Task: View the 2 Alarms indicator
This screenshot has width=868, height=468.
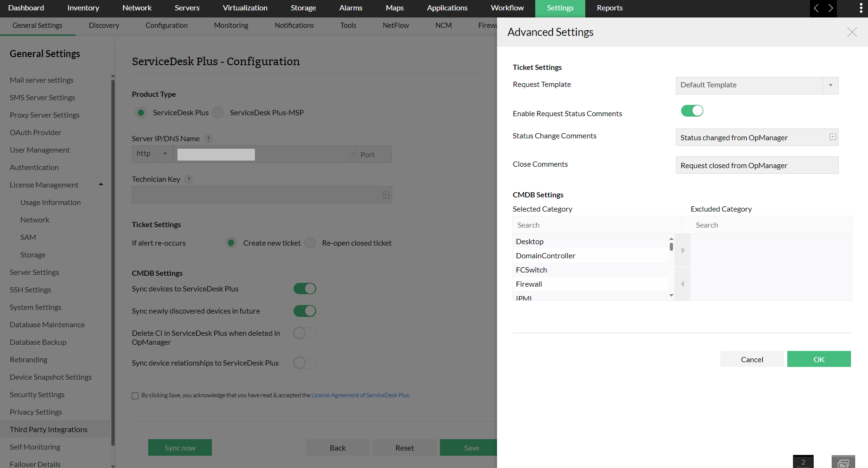Action: (803, 461)
